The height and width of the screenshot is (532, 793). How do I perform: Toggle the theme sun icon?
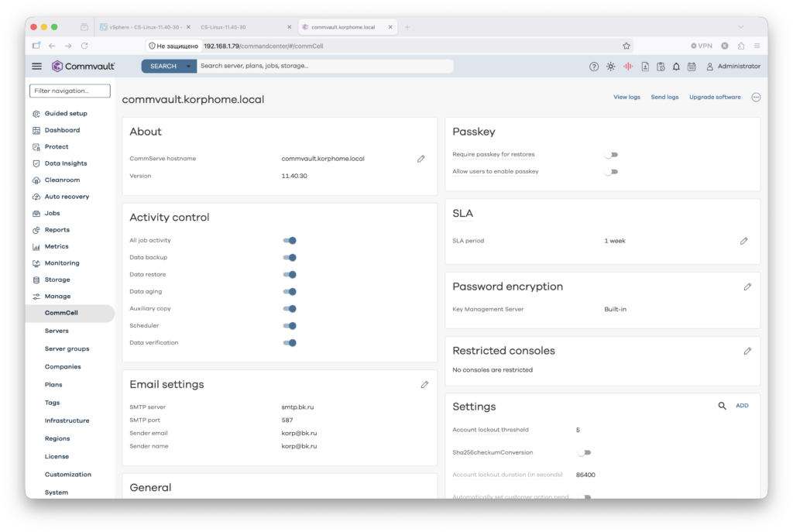click(611, 67)
